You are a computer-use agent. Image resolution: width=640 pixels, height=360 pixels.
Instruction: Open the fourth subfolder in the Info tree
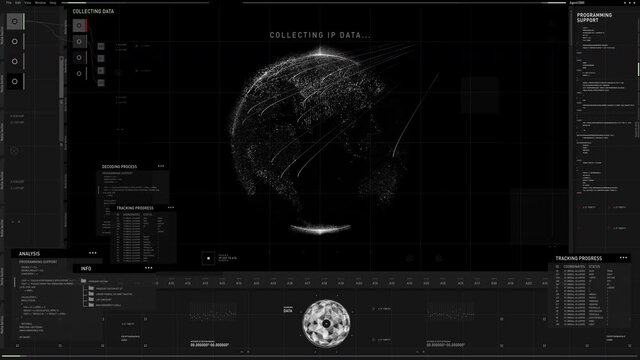coord(91,304)
